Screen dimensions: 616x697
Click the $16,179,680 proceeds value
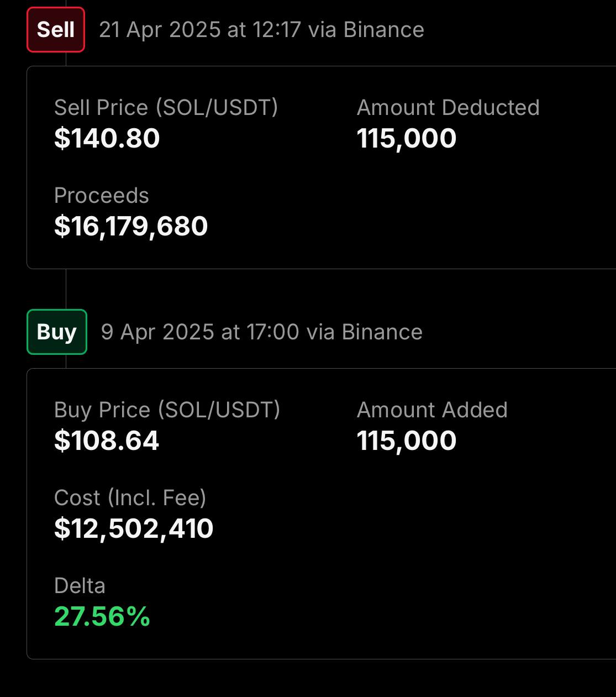point(131,226)
